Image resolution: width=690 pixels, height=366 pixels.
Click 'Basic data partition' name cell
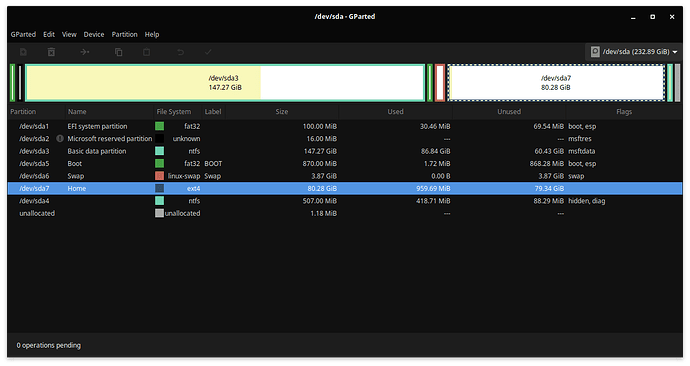pos(97,151)
